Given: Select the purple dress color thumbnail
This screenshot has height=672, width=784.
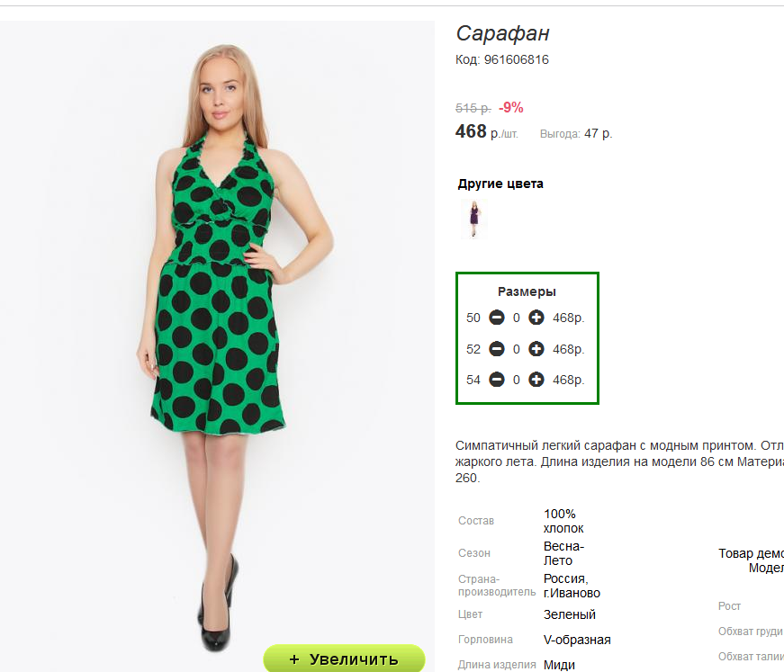Looking at the screenshot, I should pos(473,220).
